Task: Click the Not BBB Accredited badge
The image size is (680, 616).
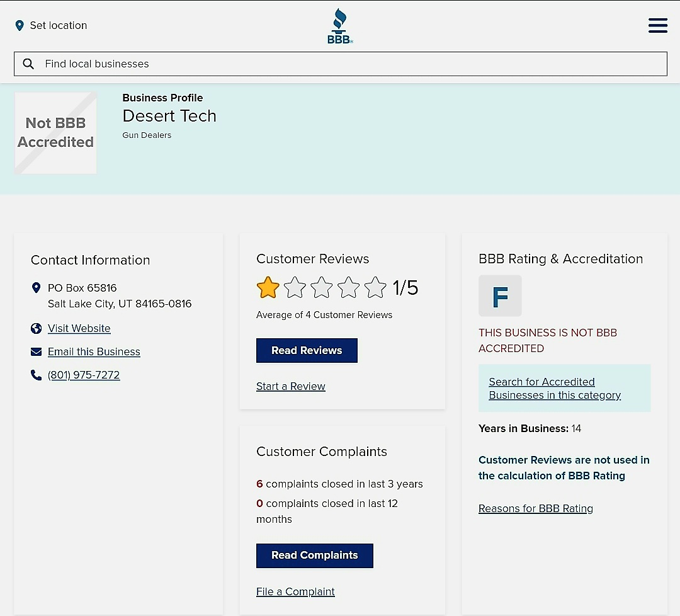Action: [x=55, y=133]
